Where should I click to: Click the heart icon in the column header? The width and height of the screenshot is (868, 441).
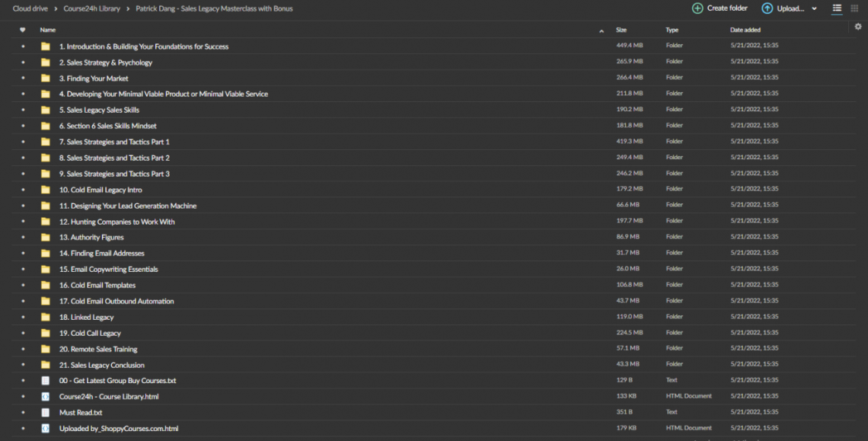pyautogui.click(x=22, y=30)
